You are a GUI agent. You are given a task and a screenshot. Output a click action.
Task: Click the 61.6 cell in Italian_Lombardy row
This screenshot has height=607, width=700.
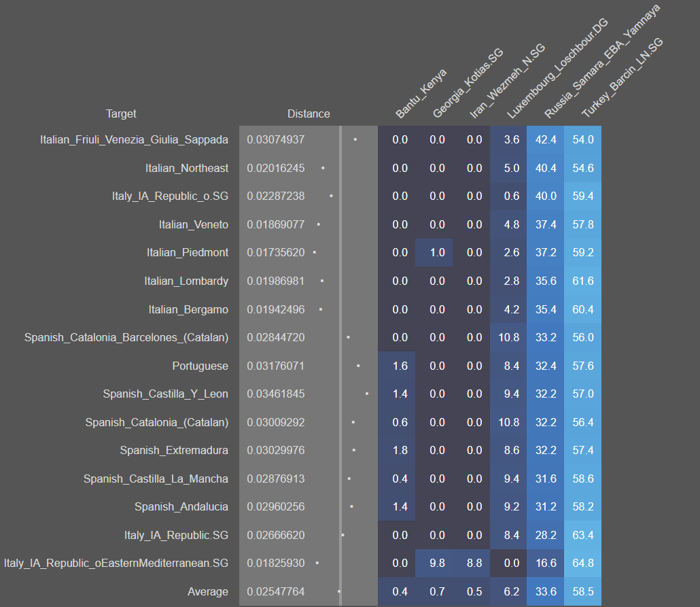583,281
